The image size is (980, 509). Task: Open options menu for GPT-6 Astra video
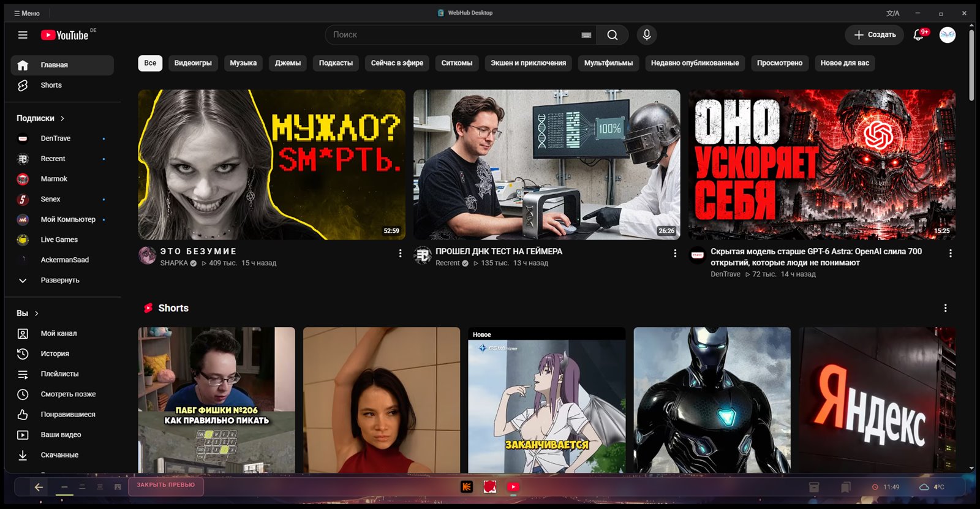pyautogui.click(x=950, y=253)
